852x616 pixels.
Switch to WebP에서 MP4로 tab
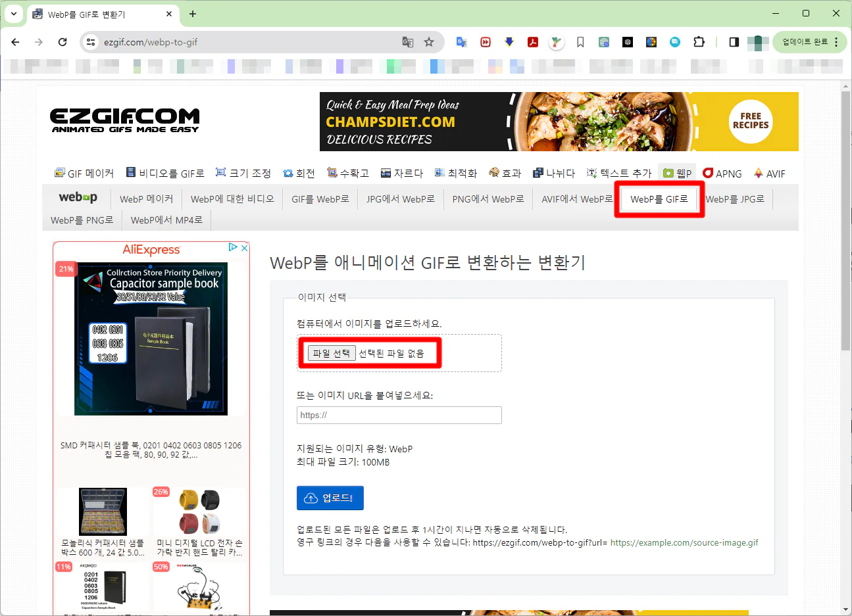click(166, 220)
